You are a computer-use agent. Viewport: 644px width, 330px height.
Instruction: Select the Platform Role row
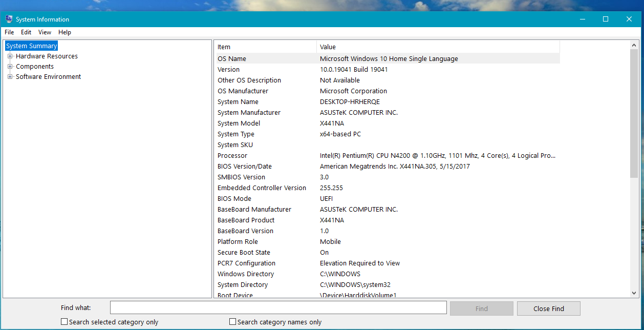pos(388,241)
